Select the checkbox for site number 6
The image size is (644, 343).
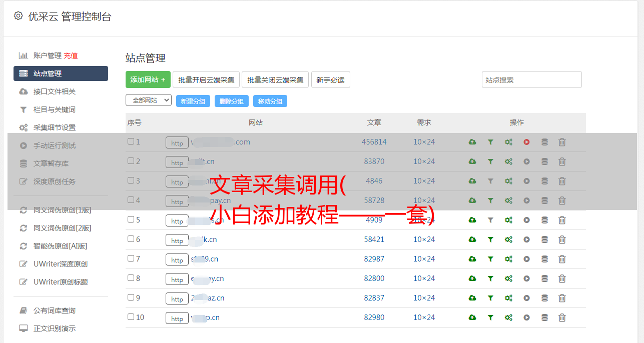tap(131, 239)
